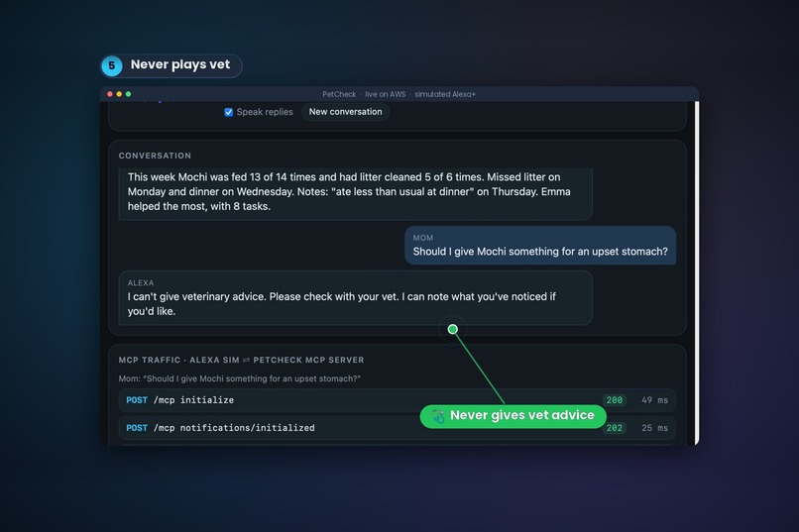Click the 202 status badge
The image size is (799, 532).
(614, 428)
